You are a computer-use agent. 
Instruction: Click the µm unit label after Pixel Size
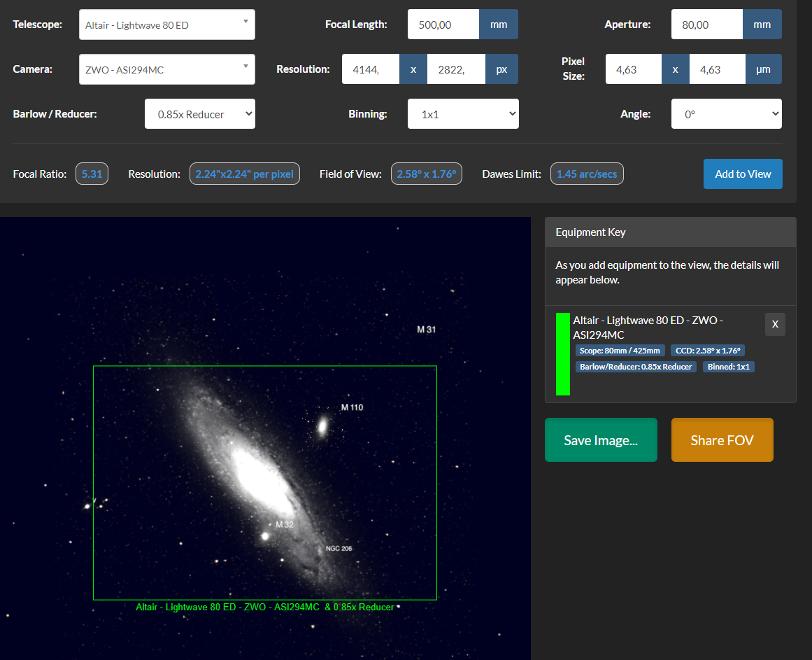(x=763, y=69)
